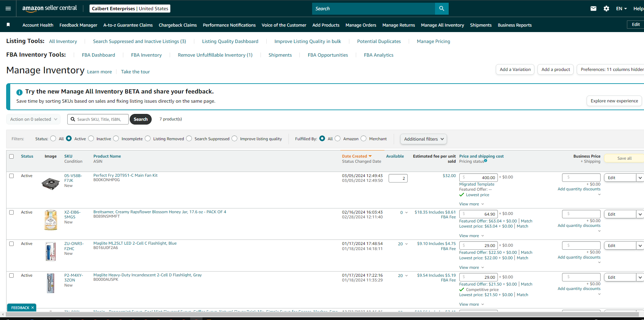Click the bookmark icon in navigation bar

pos(8,25)
